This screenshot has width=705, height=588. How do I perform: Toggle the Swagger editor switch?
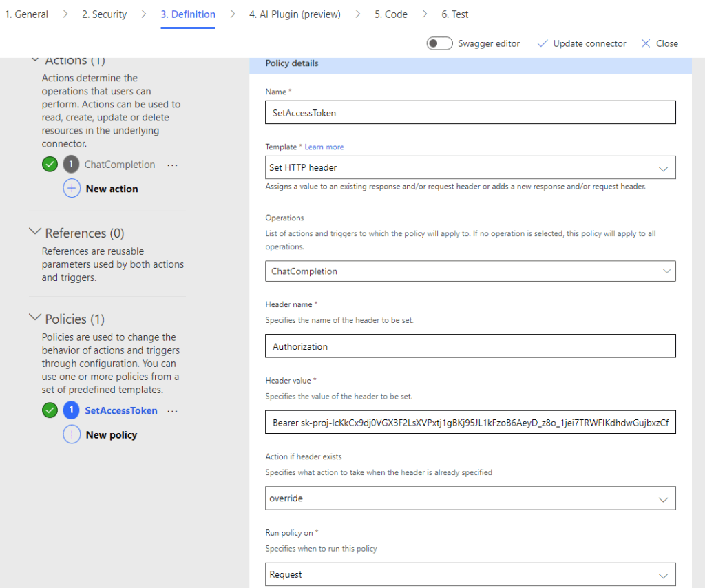[x=439, y=43]
